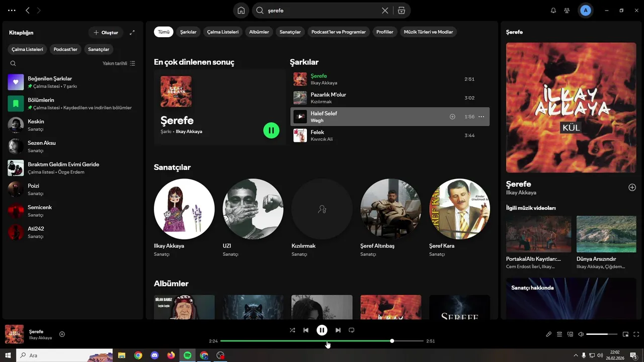Expand the library with the arrows icon
Viewport: 644px width, 362px height.
[x=132, y=33]
